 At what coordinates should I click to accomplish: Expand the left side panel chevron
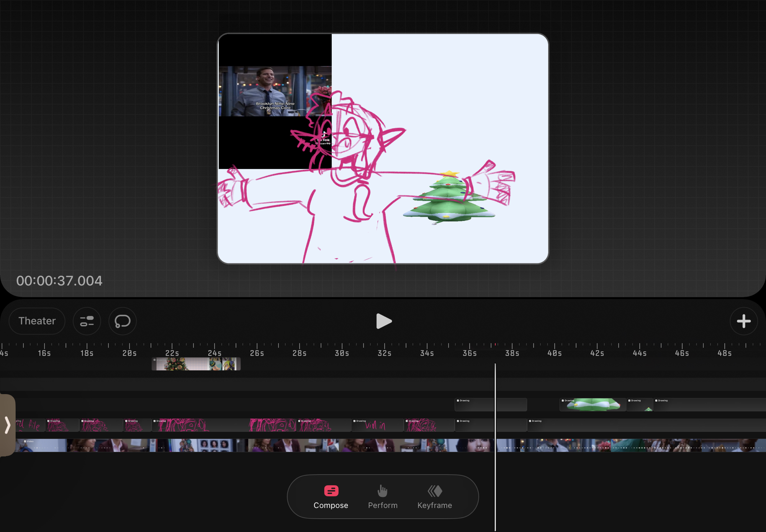[x=7, y=425]
